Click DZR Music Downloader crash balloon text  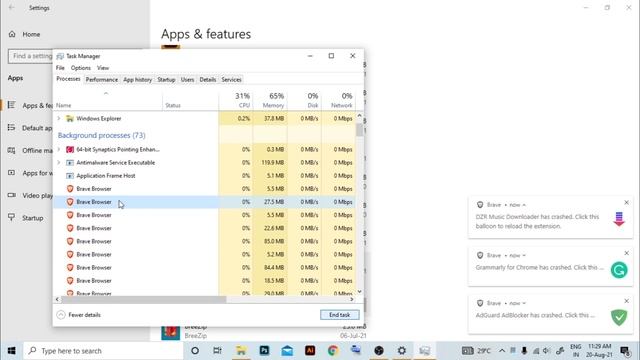(x=537, y=221)
